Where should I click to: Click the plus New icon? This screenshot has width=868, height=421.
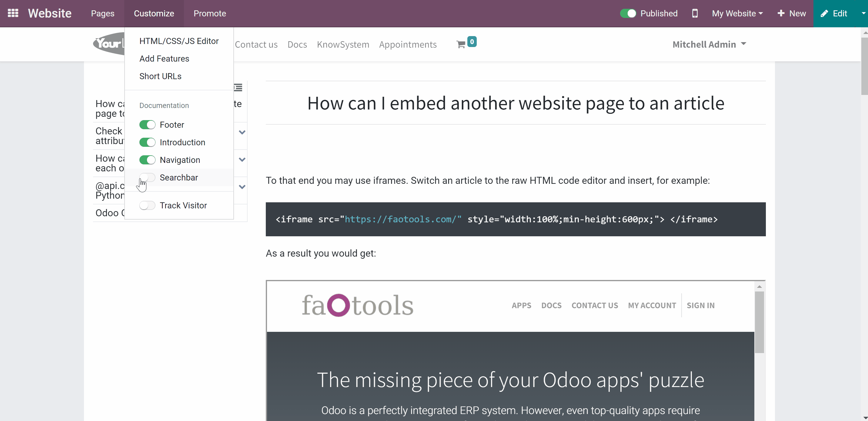click(x=781, y=13)
